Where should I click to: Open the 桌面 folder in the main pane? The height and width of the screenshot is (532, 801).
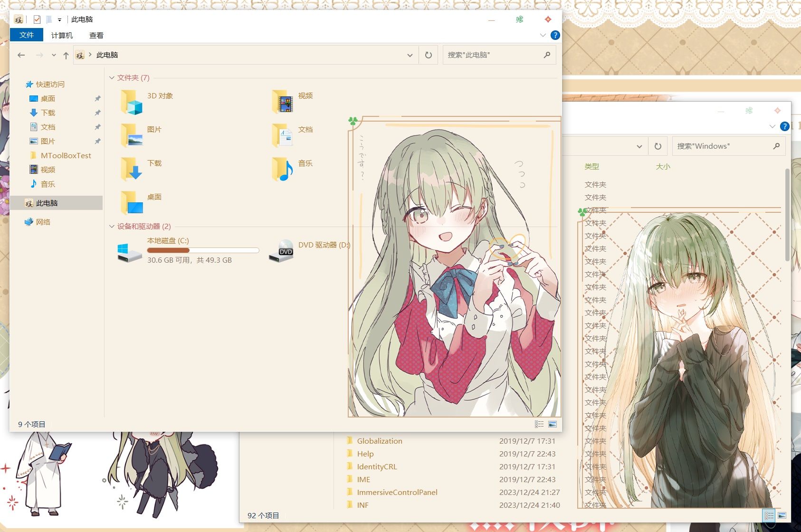132,203
